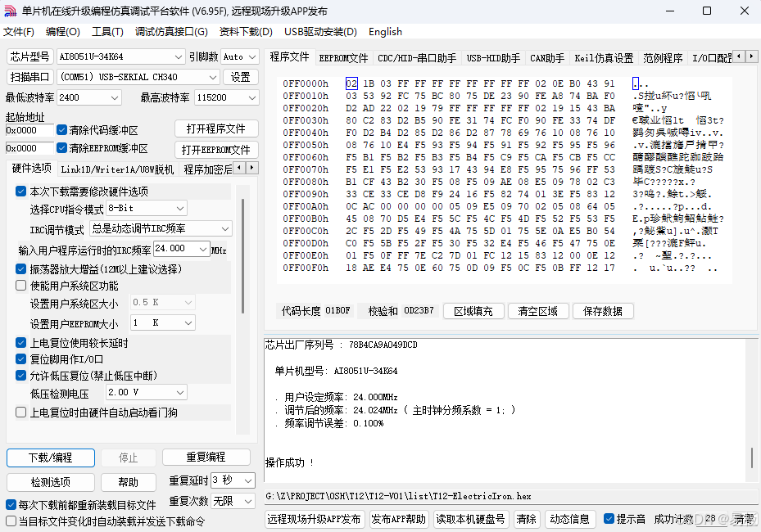Uncheck 本次下载需要修改硬件选项
The width and height of the screenshot is (761, 532).
(20, 191)
